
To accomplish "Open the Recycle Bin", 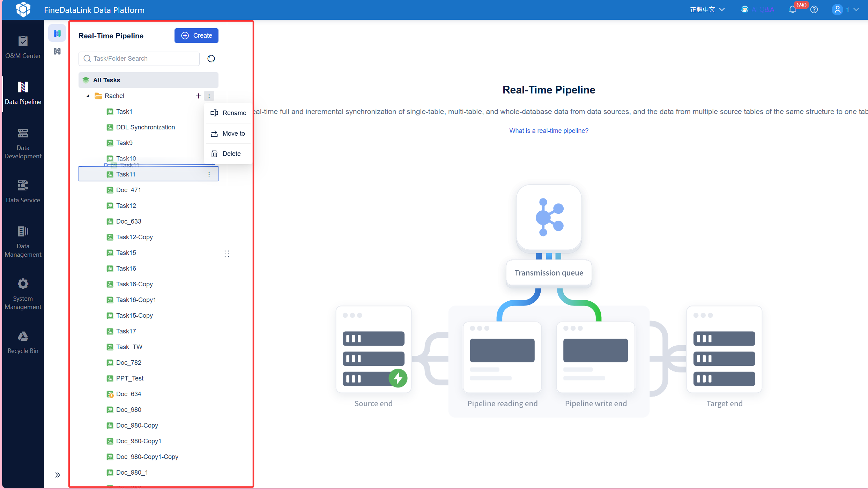I will pos(23,342).
